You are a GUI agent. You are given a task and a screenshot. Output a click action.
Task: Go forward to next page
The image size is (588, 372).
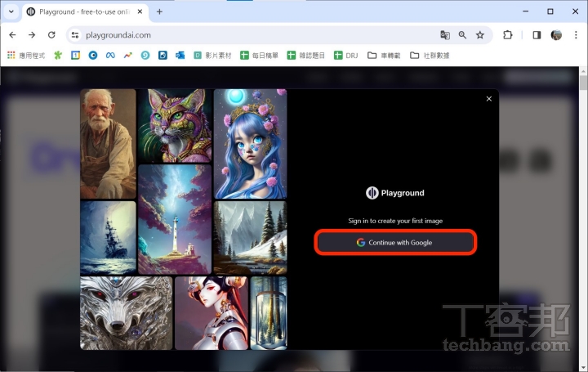32,35
